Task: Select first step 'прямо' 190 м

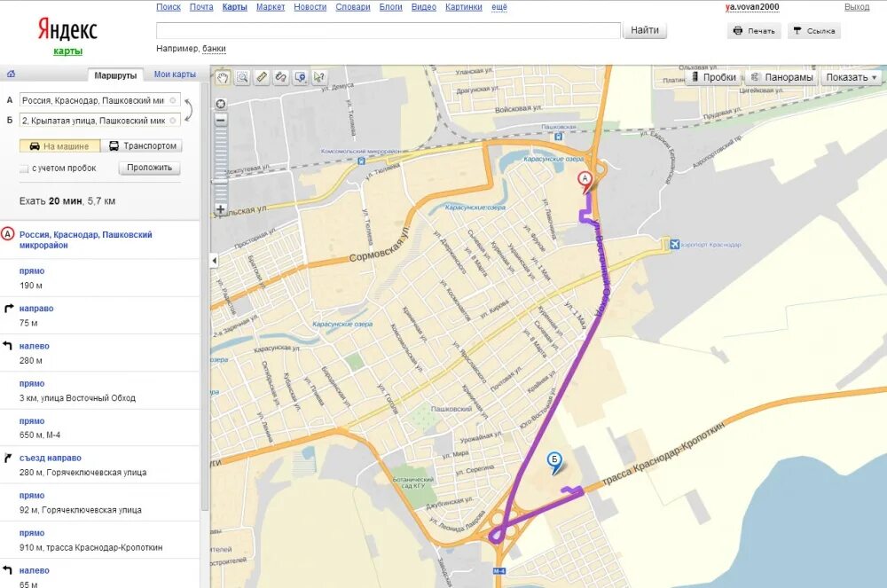Action: (x=99, y=278)
